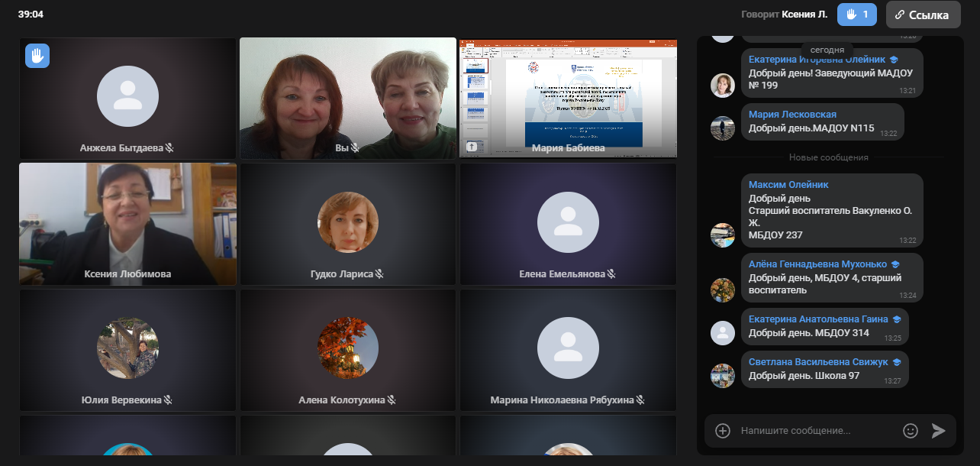Image resolution: width=980 pixels, height=466 pixels.
Task: Click Алёна Геннадьевна Мухонько's chat avatar
Action: click(x=723, y=290)
